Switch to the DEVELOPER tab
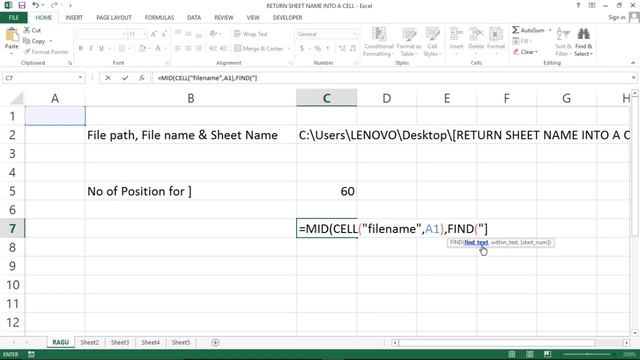Screen dimensions: 640x360 287,18
